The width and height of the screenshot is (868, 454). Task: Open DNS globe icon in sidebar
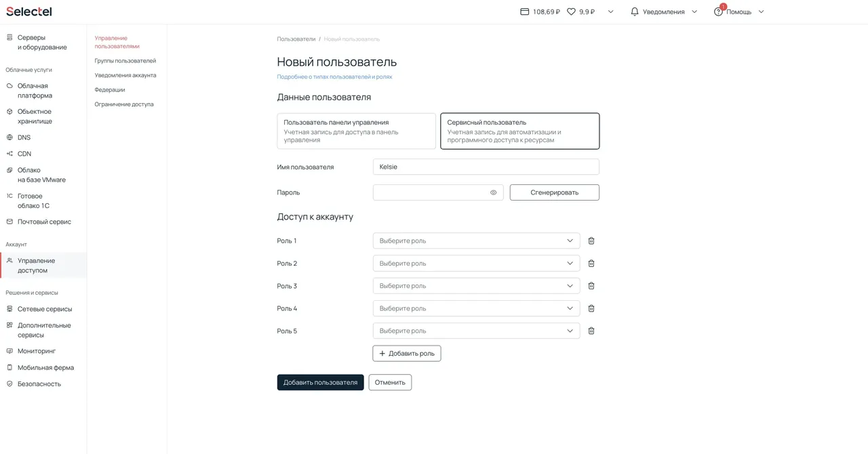[x=9, y=138]
